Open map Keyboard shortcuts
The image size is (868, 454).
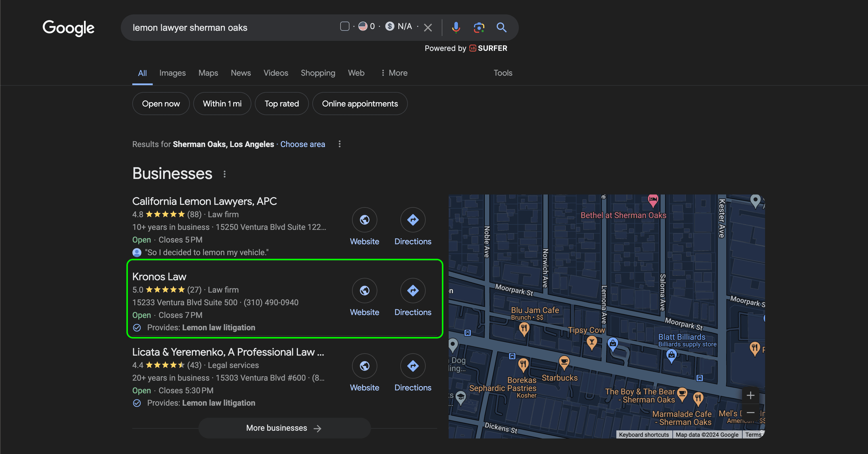click(644, 435)
